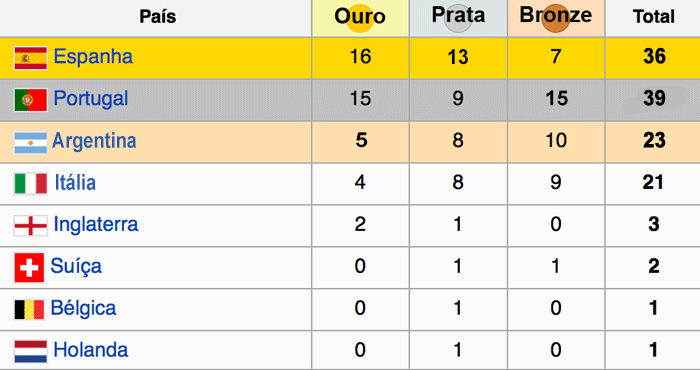
Task: Click the Spain flag icon
Action: click(30, 58)
